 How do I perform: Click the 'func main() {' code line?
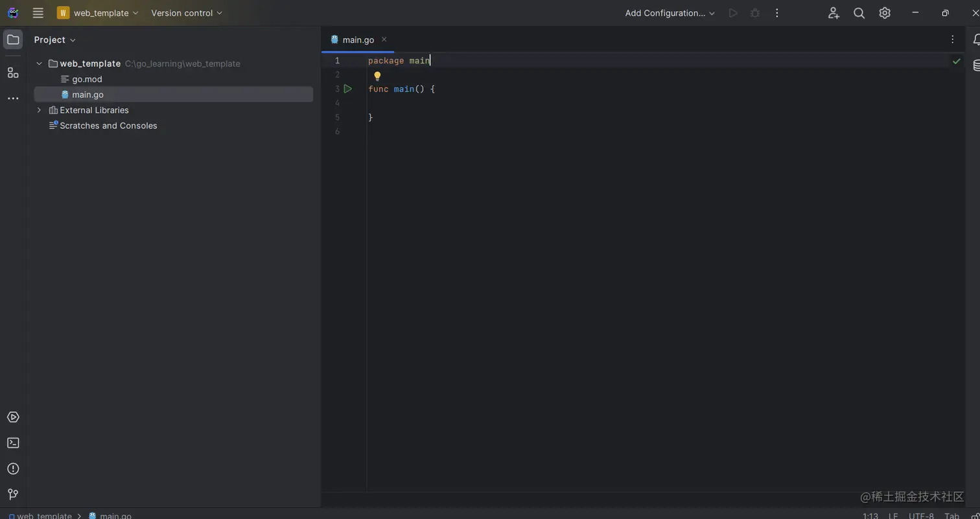(401, 89)
